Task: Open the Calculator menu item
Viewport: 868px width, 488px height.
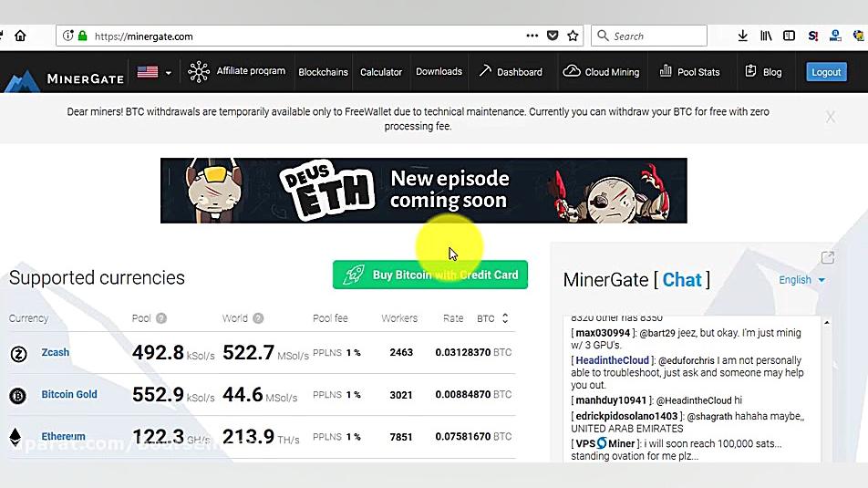Action: (381, 72)
